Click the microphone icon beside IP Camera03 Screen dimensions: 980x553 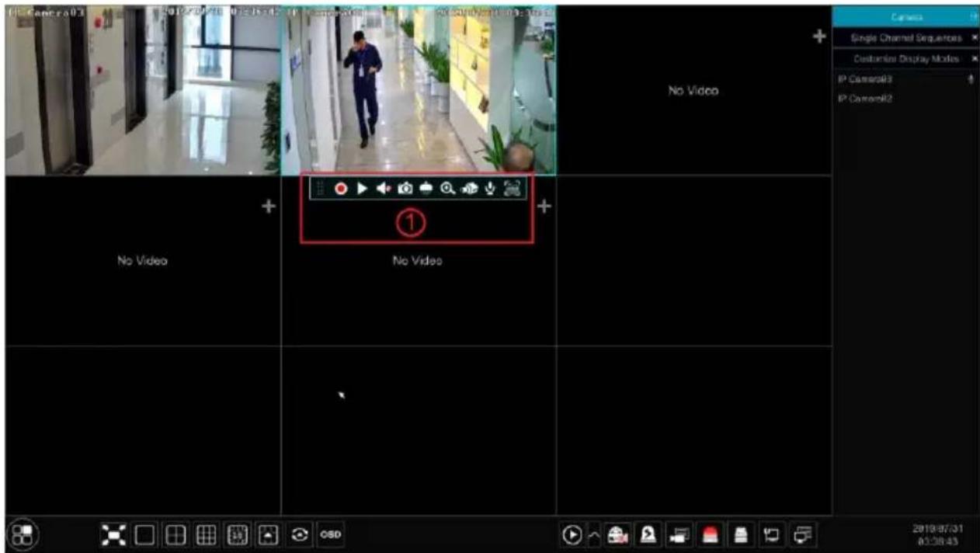(971, 79)
